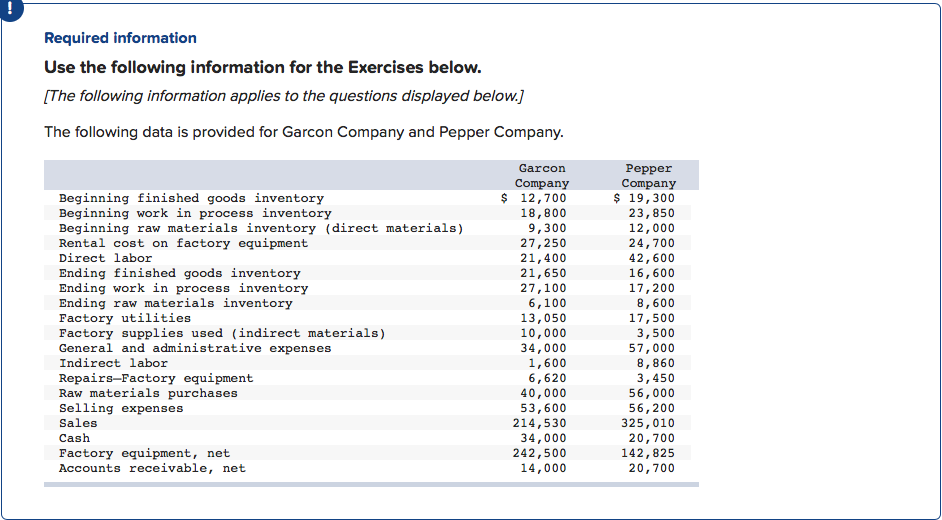Click Garcon direct labor 21,400
The height and width of the screenshot is (520, 942).
(x=543, y=258)
